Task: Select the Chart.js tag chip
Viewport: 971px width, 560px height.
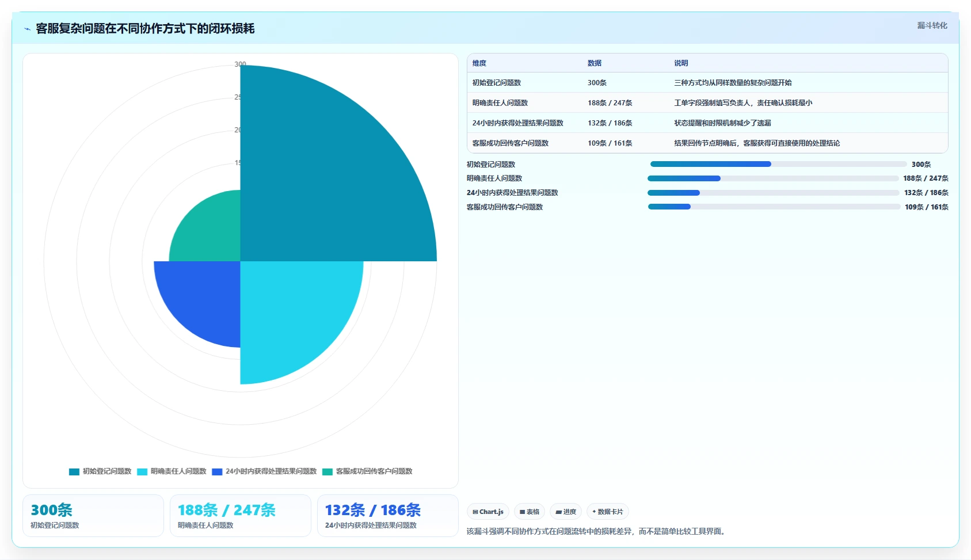Action: coord(488,512)
